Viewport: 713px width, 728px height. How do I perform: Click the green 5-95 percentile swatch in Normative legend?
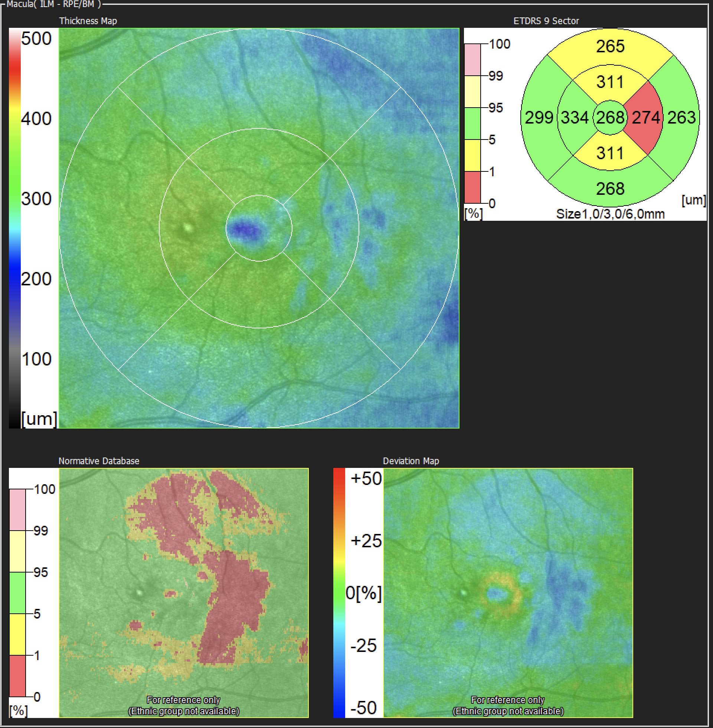click(17, 593)
